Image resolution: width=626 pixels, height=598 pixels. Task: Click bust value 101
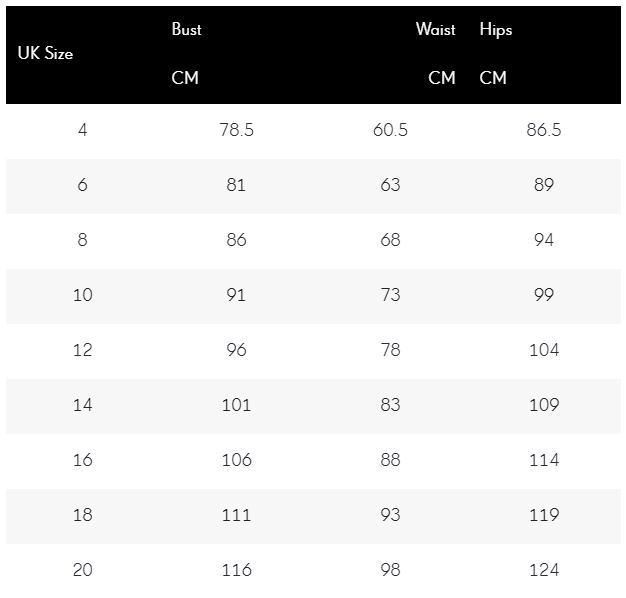pos(236,405)
